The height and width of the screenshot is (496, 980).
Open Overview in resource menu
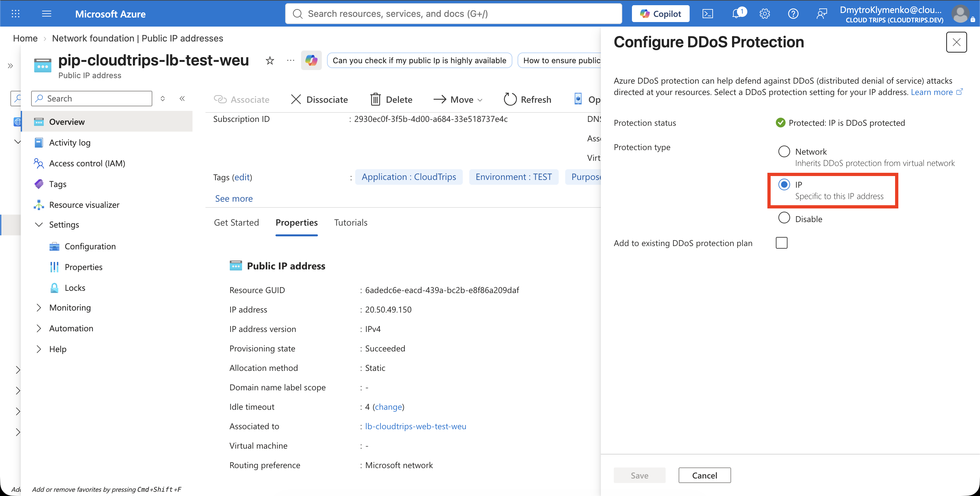pos(107,122)
